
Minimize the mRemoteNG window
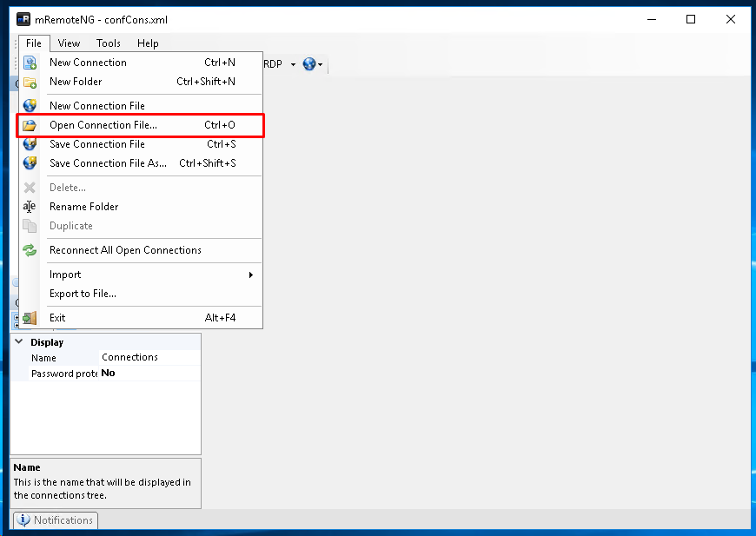pyautogui.click(x=652, y=19)
